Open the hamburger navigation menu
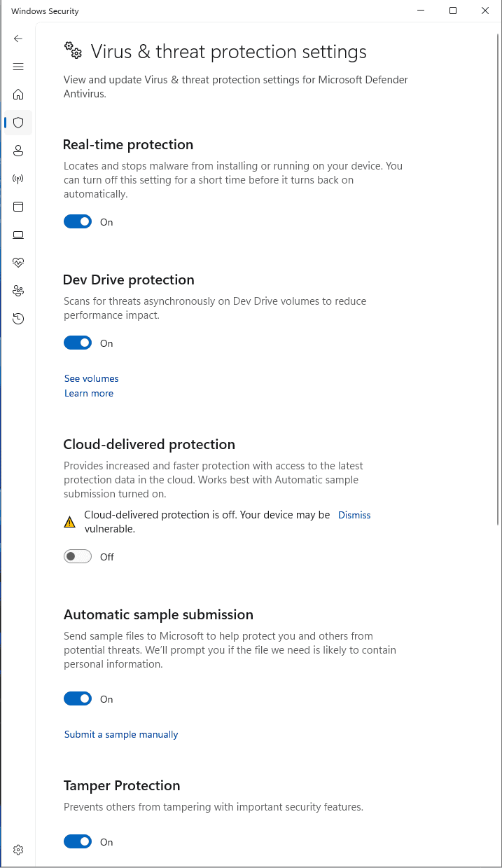This screenshot has height=868, width=502. pyautogui.click(x=18, y=67)
